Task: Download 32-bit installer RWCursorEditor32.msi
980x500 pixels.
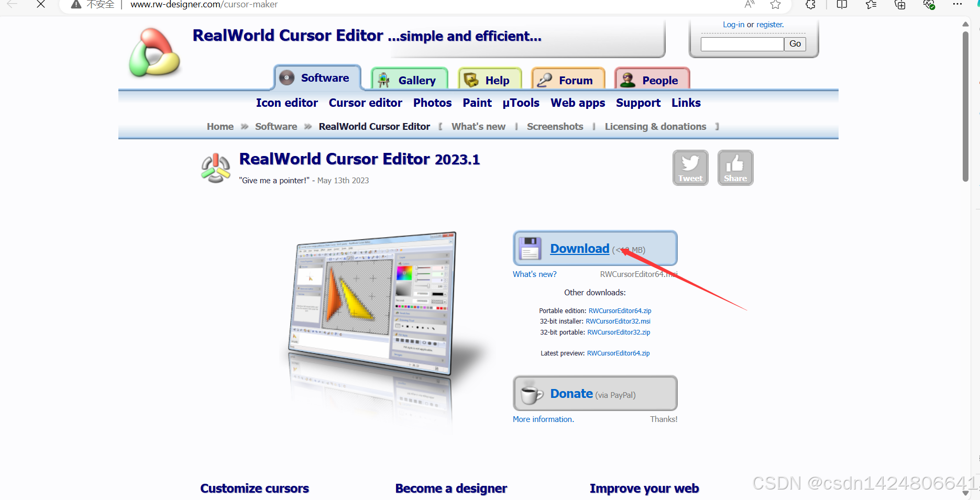Action: pos(618,321)
